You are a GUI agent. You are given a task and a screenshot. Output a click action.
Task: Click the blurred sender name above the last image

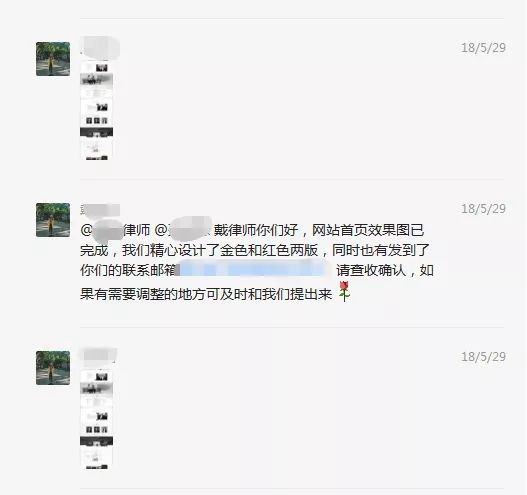98,357
